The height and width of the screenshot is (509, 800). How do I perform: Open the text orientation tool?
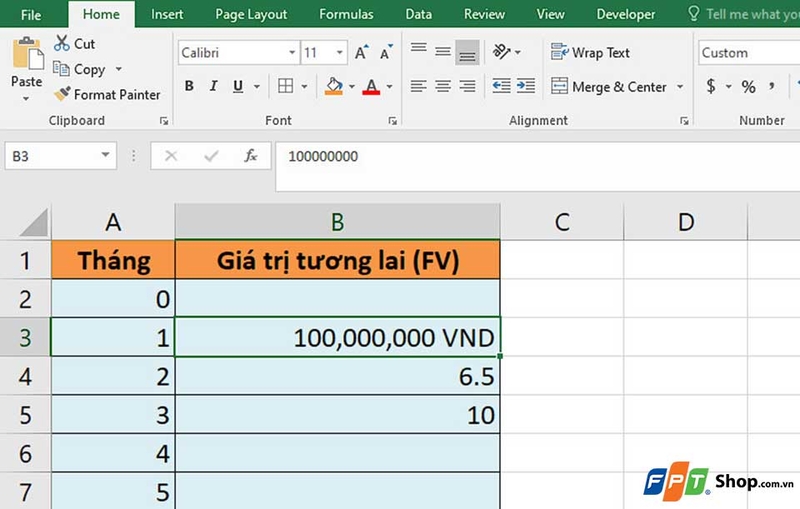[502, 52]
